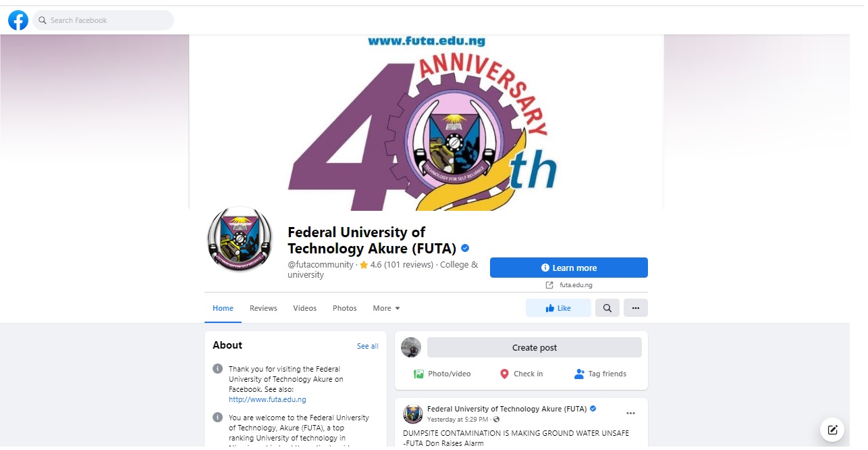Click the Learn more button
This screenshot has height=450, width=868.
pyautogui.click(x=569, y=268)
